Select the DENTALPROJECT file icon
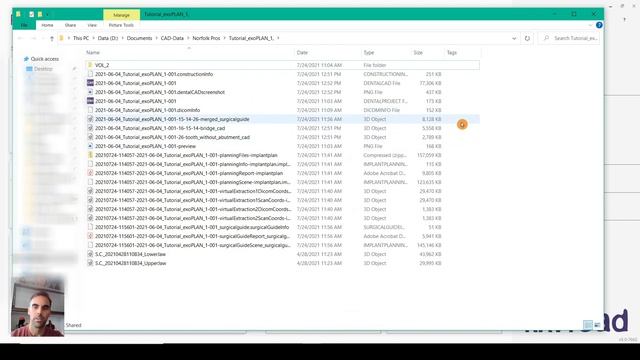 tap(90, 101)
